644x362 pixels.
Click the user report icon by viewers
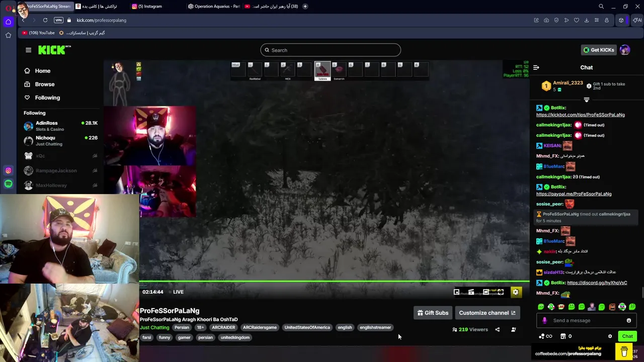513,330
